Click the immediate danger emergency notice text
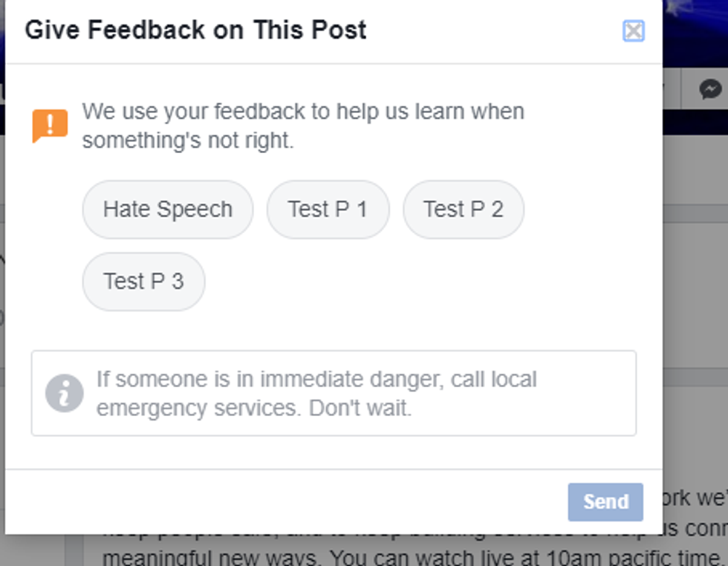728x566 pixels. [316, 380]
